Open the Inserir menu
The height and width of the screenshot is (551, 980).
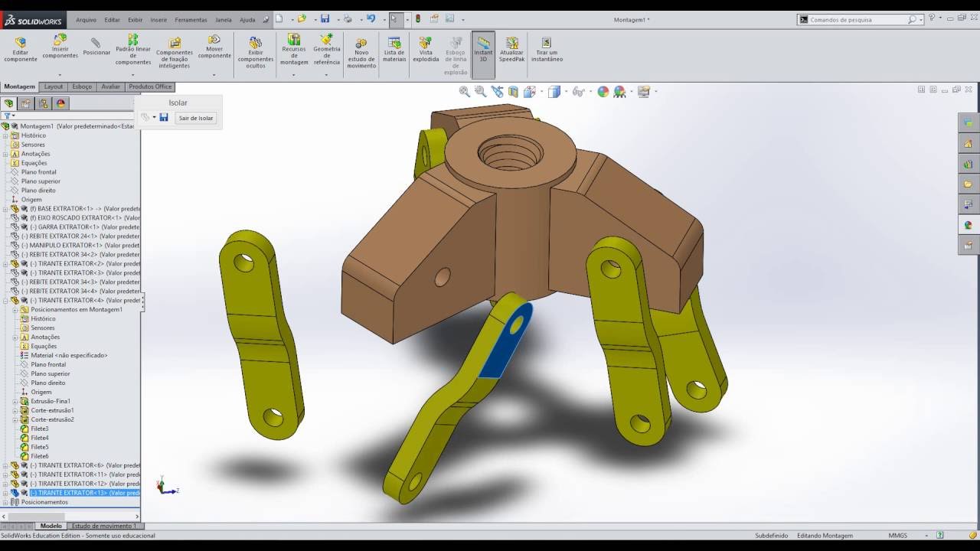(x=158, y=20)
